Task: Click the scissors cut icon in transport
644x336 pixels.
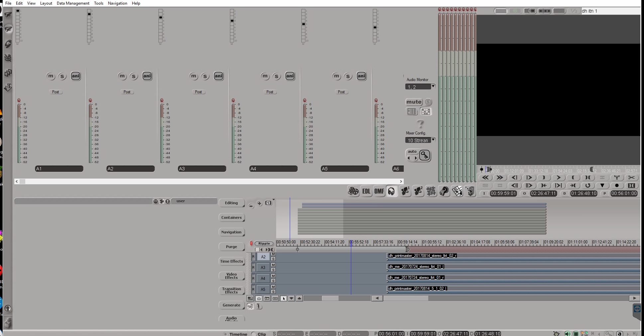Action: [631, 178]
